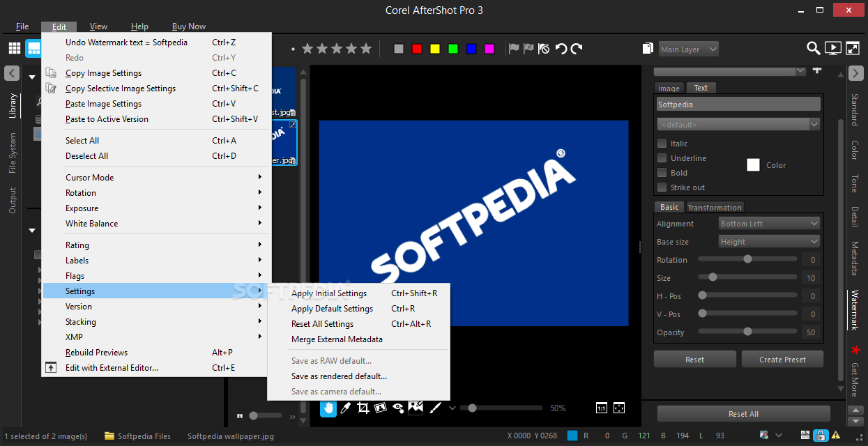
Task: Expand the Rotation submenu
Action: pos(155,193)
